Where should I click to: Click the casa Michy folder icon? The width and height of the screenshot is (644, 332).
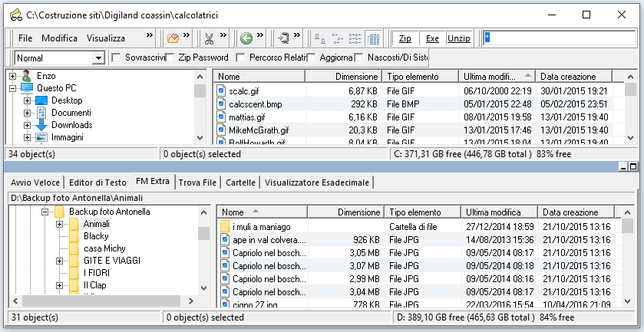click(74, 248)
